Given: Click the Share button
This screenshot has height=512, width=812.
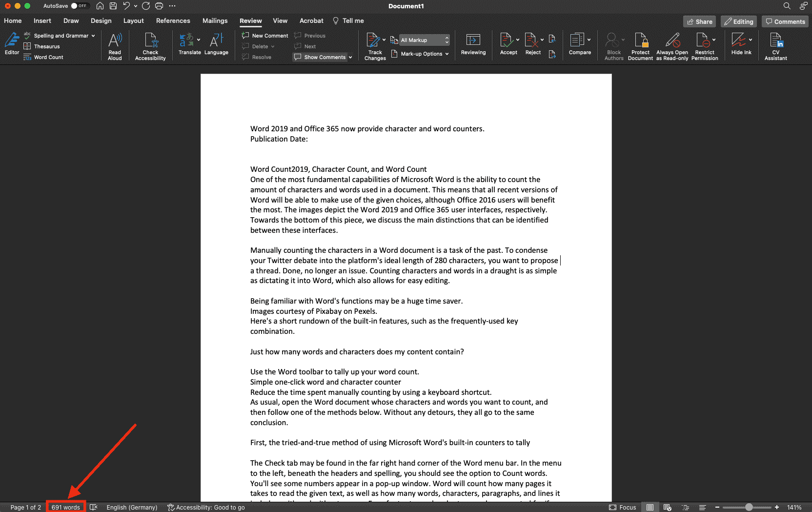Looking at the screenshot, I should point(699,21).
